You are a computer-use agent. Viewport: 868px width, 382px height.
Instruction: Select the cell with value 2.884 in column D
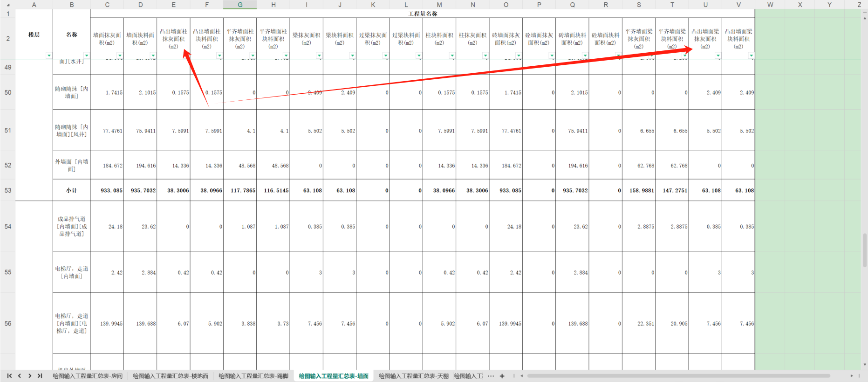(x=140, y=272)
